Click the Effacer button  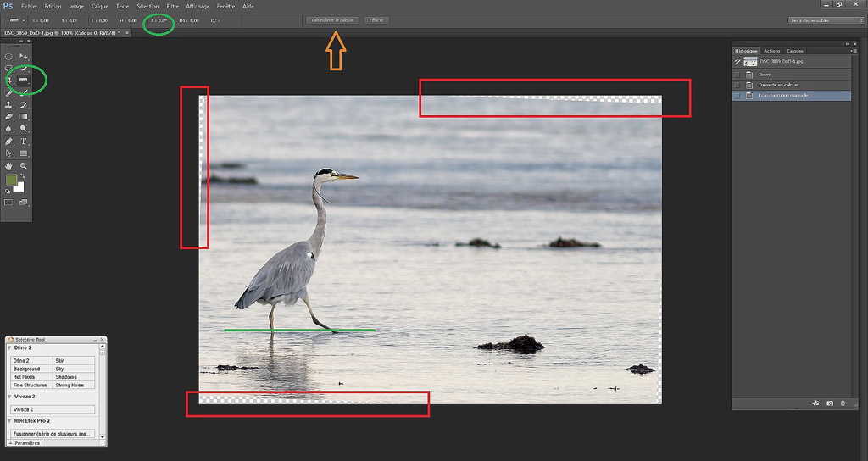(x=377, y=20)
